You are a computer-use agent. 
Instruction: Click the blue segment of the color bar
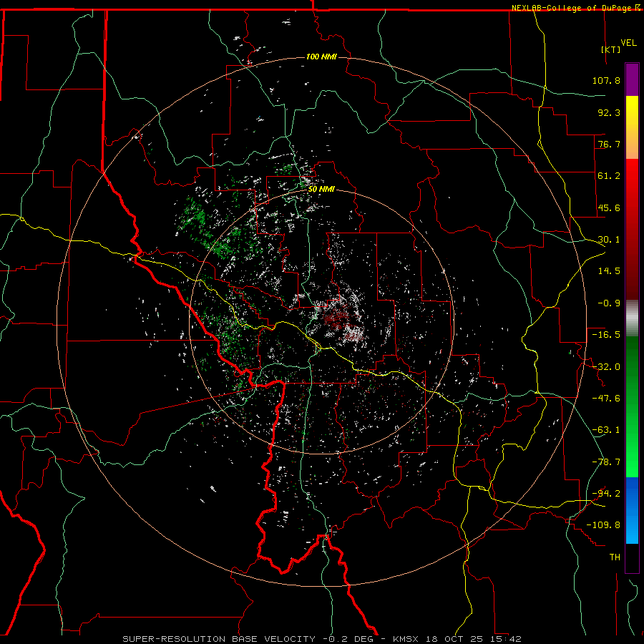632,510
